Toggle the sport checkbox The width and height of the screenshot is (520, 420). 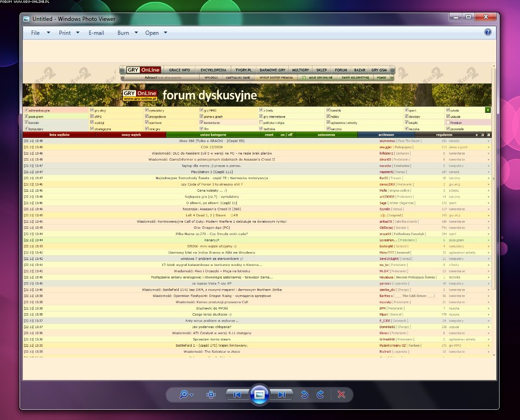[x=407, y=110]
